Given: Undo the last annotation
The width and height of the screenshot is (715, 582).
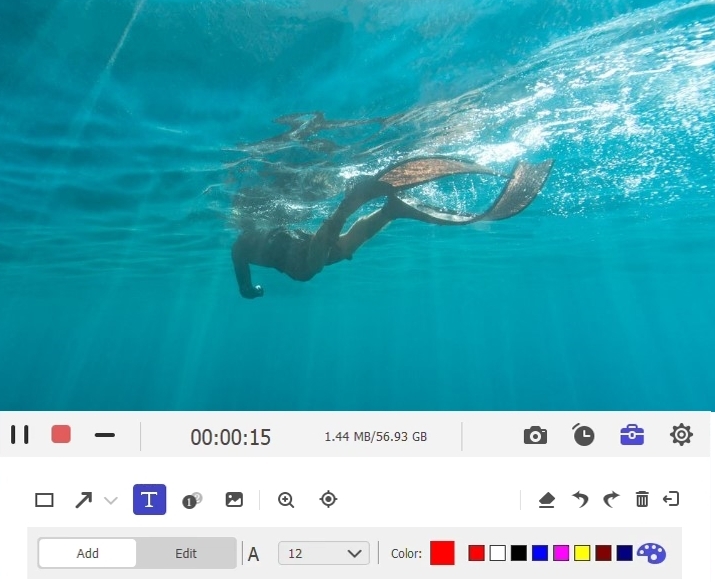Looking at the screenshot, I should [579, 500].
